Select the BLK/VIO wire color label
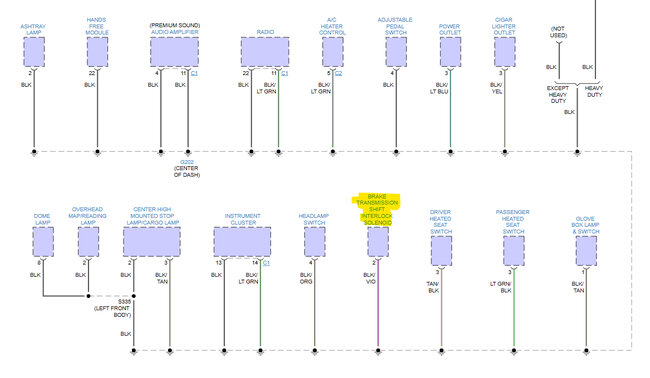Image resolution: width=650 pixels, height=378 pixels. point(369,278)
